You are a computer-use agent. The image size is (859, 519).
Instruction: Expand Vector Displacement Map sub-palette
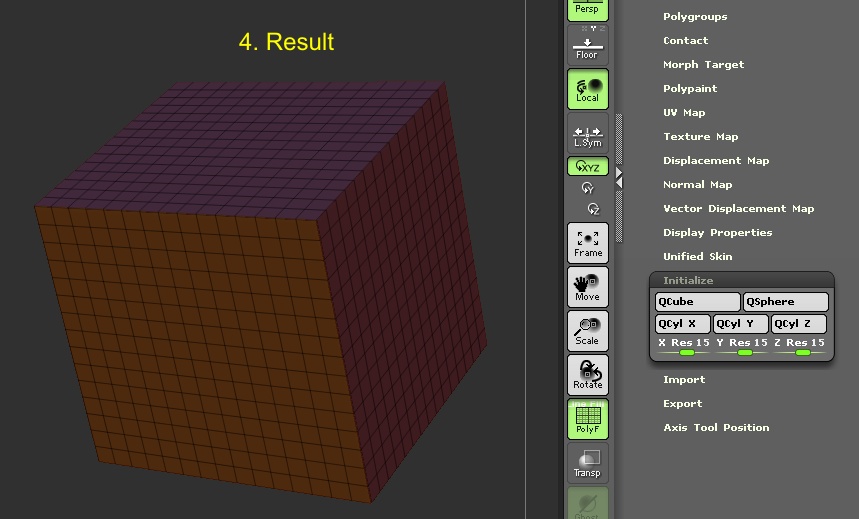point(738,208)
